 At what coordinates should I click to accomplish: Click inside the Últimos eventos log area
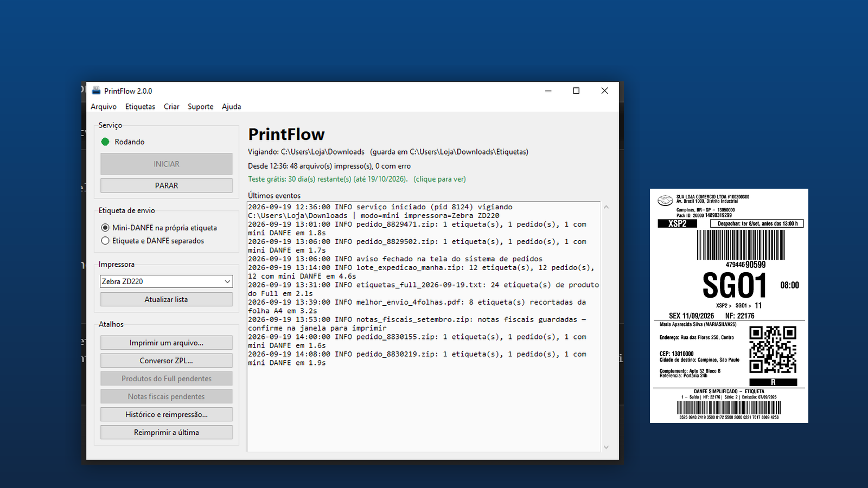(424, 326)
